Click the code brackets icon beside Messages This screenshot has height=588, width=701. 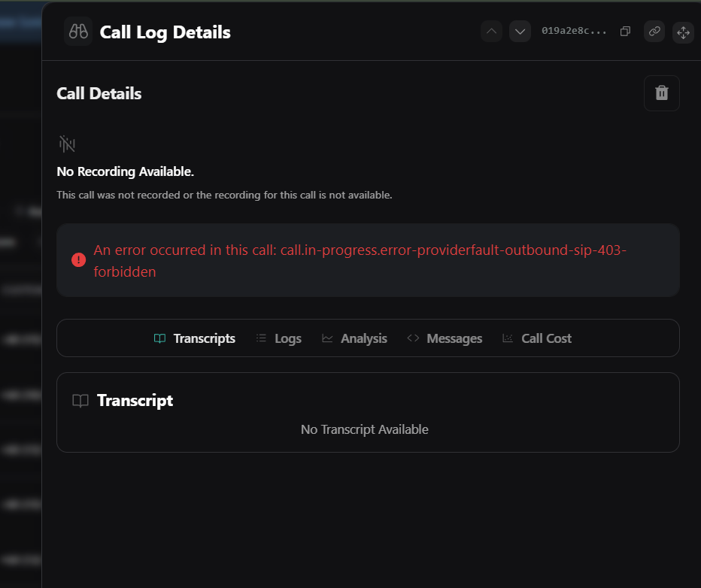413,338
